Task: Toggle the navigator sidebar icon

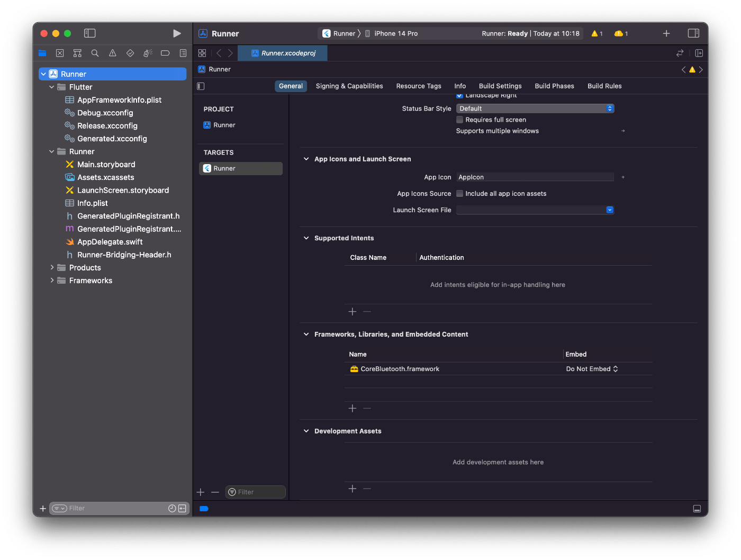Action: click(x=90, y=33)
